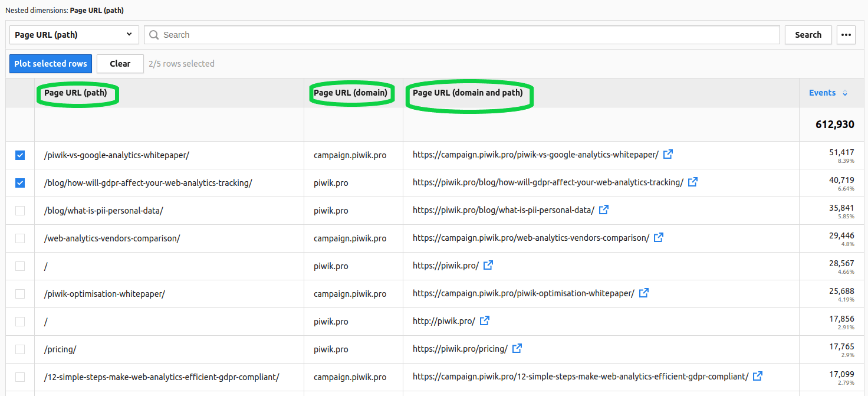Open external link for piwik-vs-google-analytics-whitepaper URL

click(x=668, y=155)
